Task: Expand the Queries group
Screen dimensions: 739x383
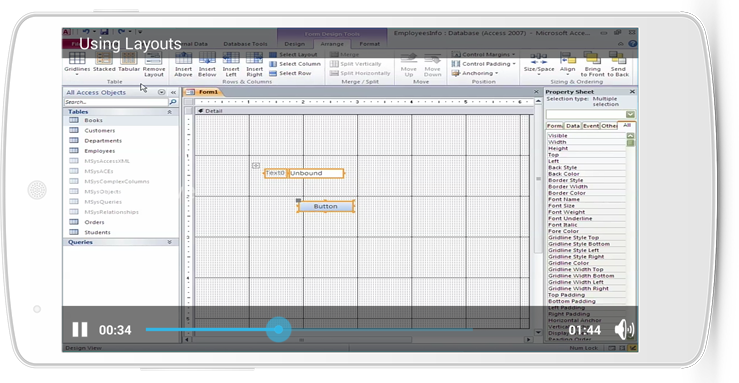Action: click(169, 242)
